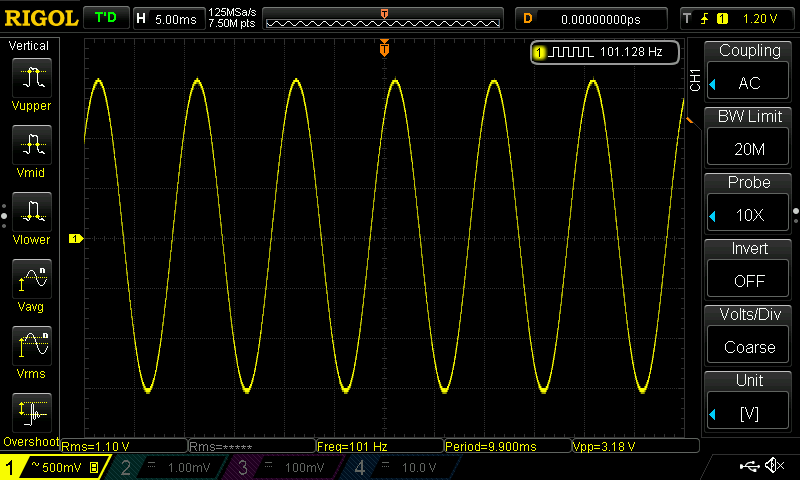Click the trigger marker in memory overview bar

[384, 14]
